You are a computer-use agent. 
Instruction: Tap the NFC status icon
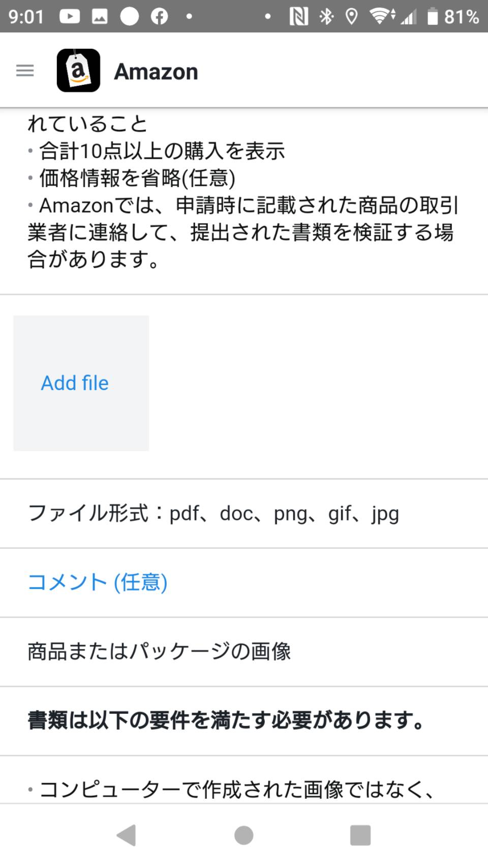click(298, 17)
